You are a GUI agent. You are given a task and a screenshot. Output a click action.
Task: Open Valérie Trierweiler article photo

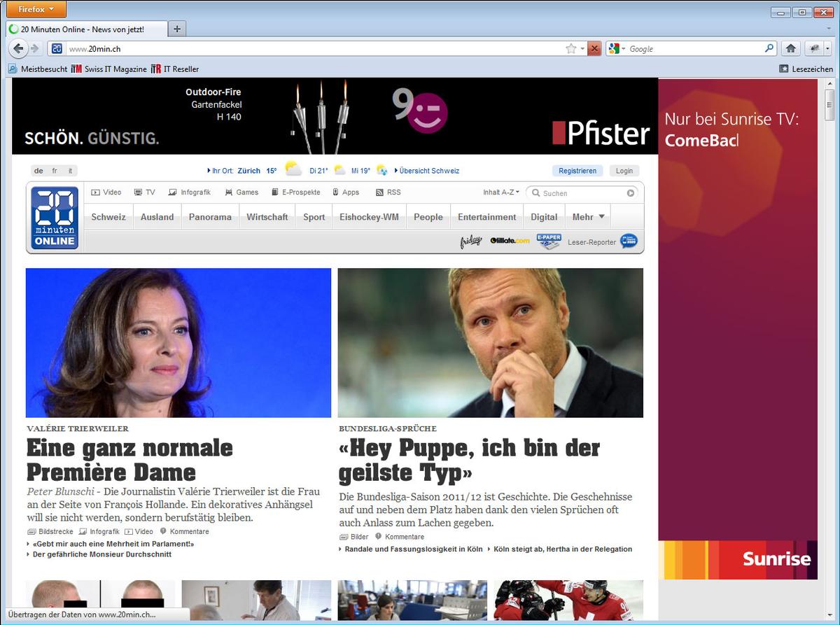tap(178, 343)
